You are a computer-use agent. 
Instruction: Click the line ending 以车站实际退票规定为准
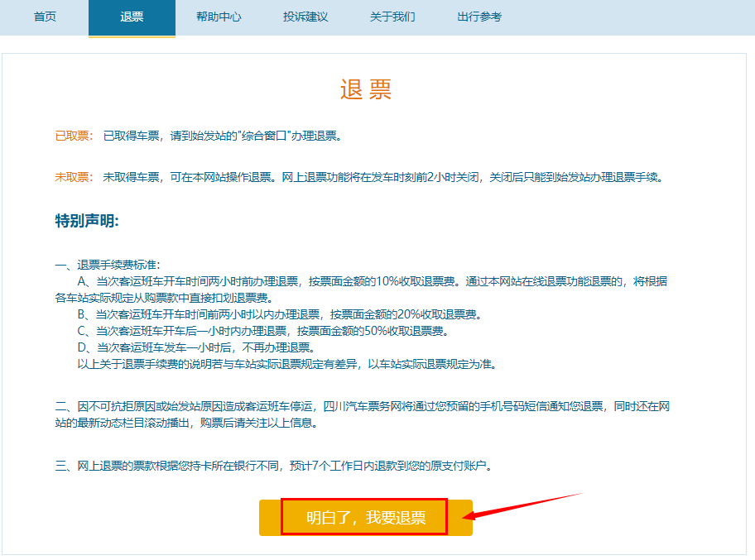pyautogui.click(x=286, y=364)
